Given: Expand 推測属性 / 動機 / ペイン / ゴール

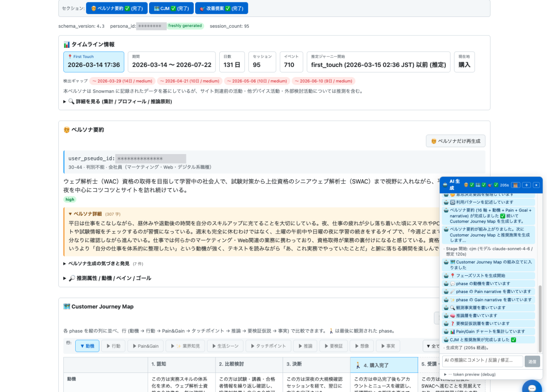Looking at the screenshot, I should [x=107, y=278].
